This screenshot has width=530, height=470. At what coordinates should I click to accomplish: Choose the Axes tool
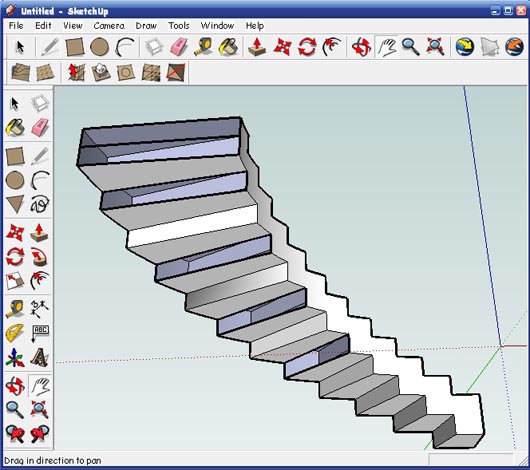[x=15, y=357]
